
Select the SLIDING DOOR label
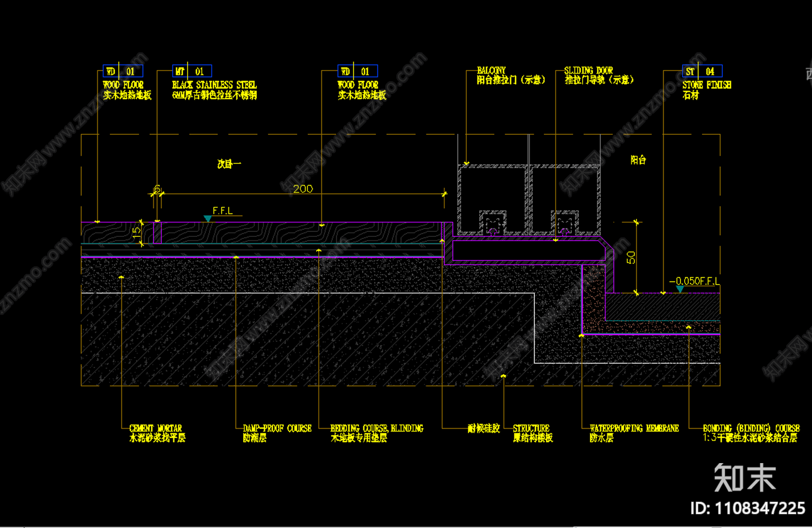(x=589, y=71)
